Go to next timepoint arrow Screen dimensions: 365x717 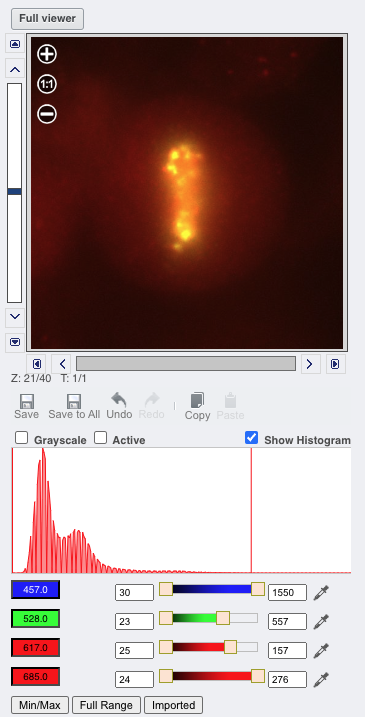coord(310,364)
